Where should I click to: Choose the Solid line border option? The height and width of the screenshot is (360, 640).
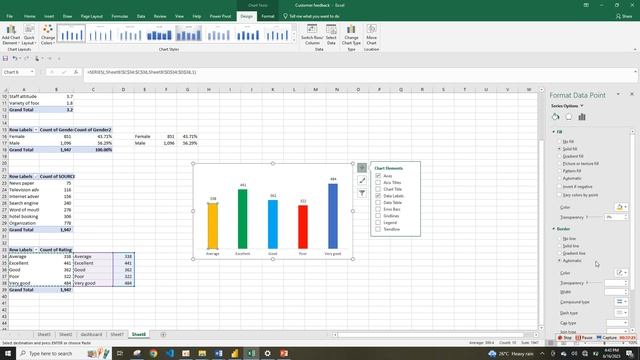point(560,246)
